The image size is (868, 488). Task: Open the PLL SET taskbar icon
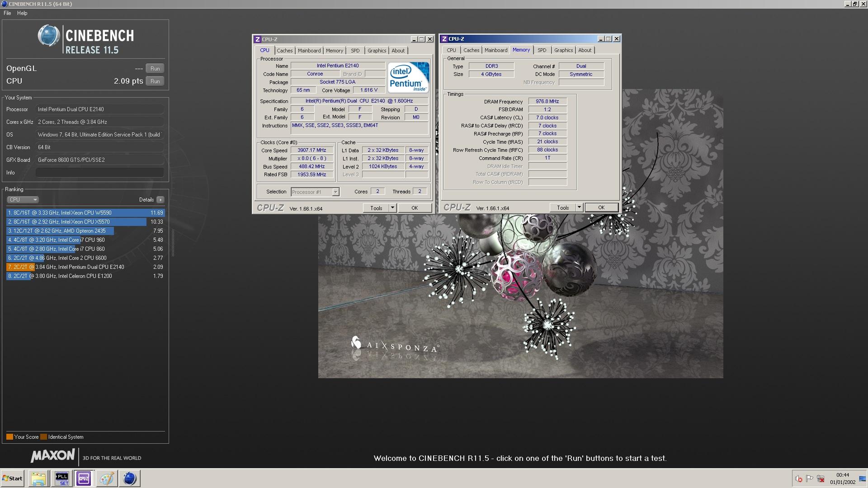pyautogui.click(x=61, y=479)
